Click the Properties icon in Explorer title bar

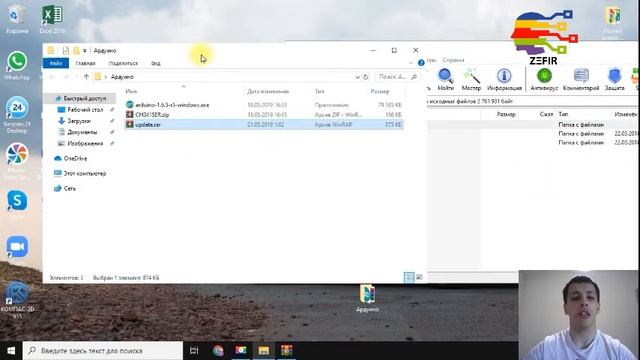(x=66, y=51)
